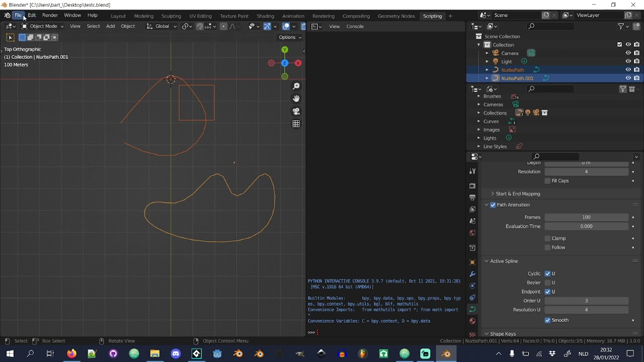
Task: Expand Line Styles in the data browser
Action: (x=478, y=146)
